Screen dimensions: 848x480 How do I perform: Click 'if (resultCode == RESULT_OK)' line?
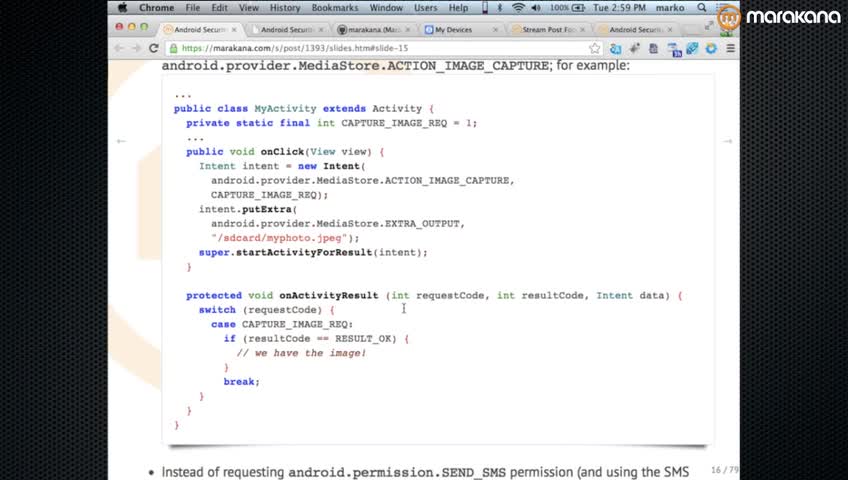[x=316, y=338]
